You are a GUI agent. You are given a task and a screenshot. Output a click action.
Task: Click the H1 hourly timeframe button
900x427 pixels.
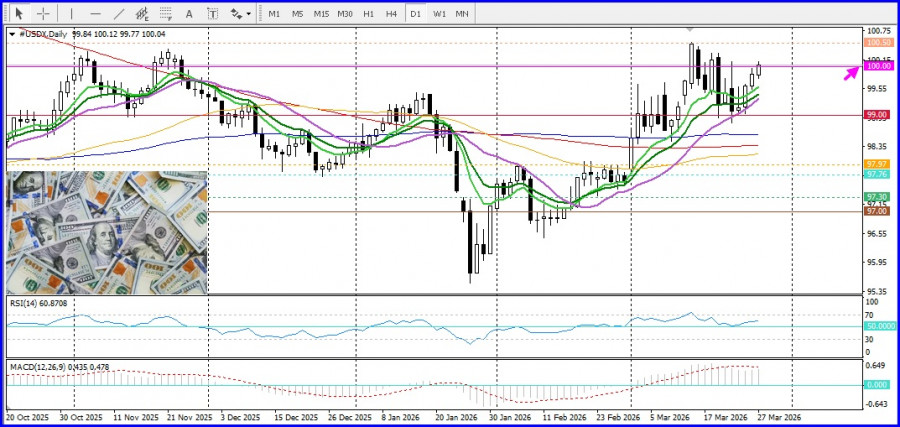(368, 14)
